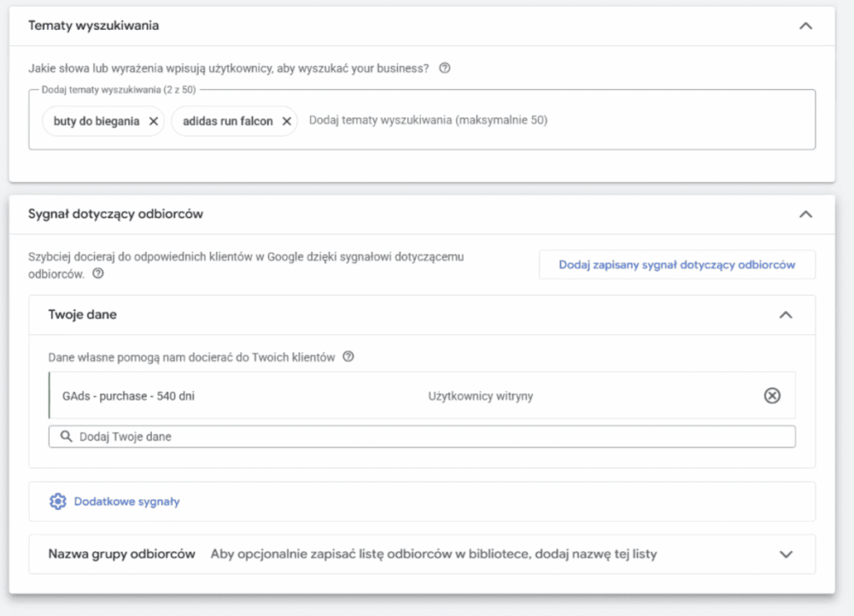The width and height of the screenshot is (854, 616).
Task: Open the Dodatkowe sygnały link
Action: click(x=127, y=502)
